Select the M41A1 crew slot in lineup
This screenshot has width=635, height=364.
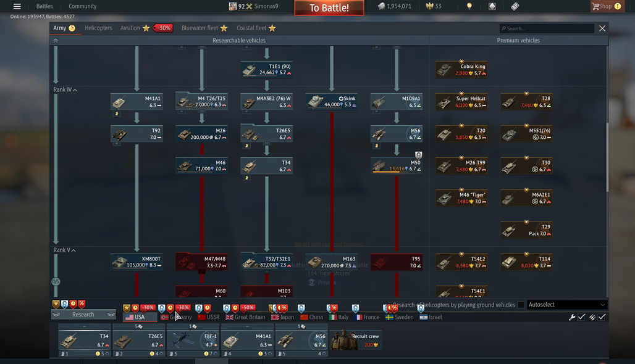coord(247,340)
